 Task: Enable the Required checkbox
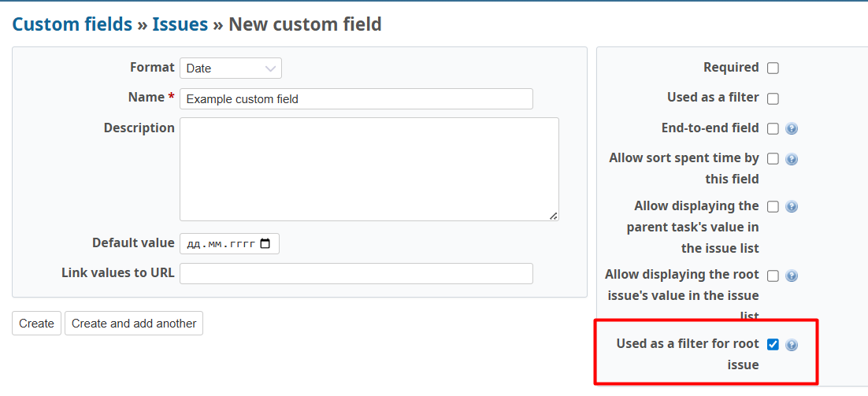coord(773,68)
